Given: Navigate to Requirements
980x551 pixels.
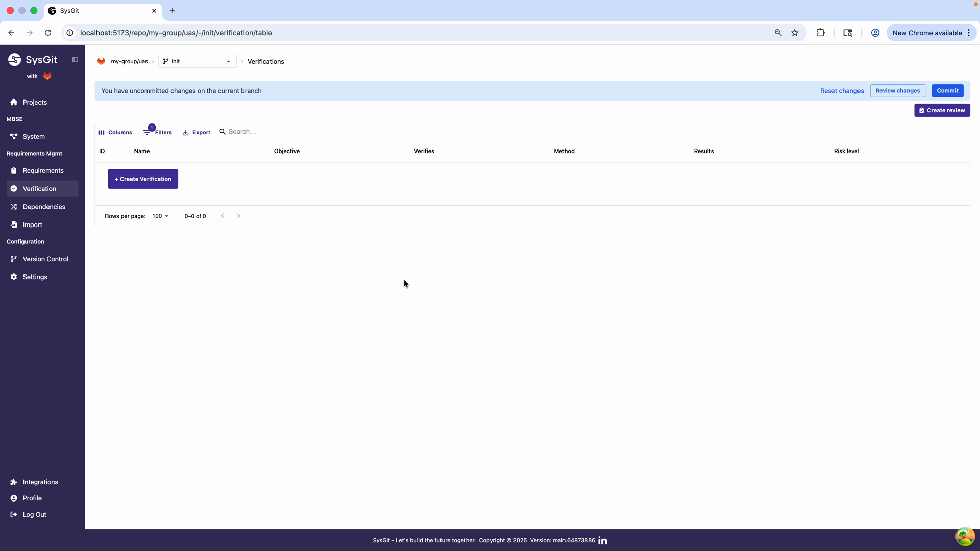Looking at the screenshot, I should point(42,170).
